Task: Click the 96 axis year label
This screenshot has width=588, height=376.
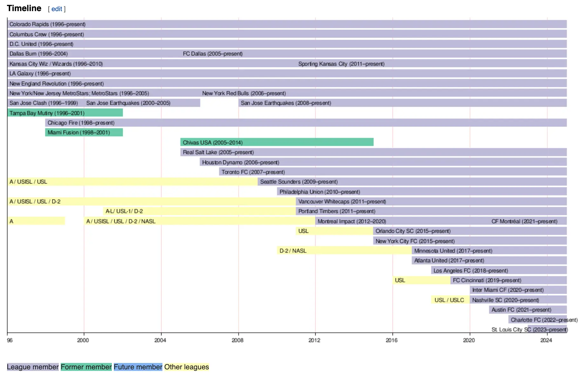Action: [x=10, y=340]
